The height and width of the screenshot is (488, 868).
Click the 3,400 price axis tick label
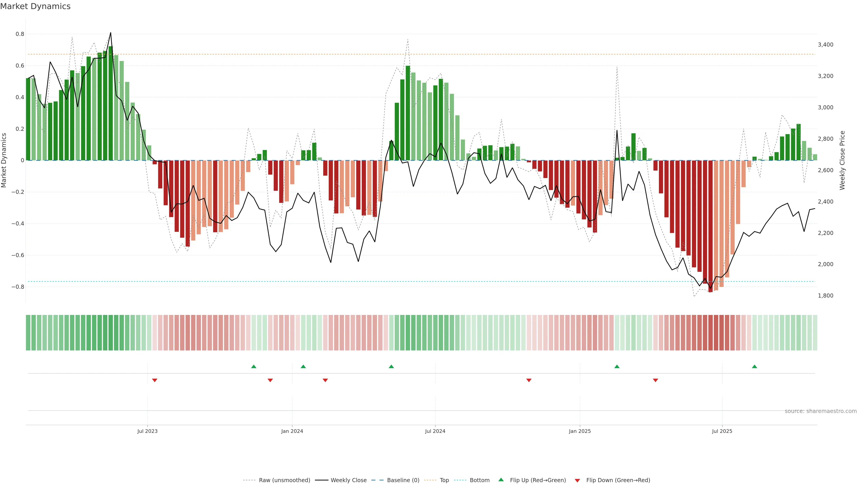(825, 45)
